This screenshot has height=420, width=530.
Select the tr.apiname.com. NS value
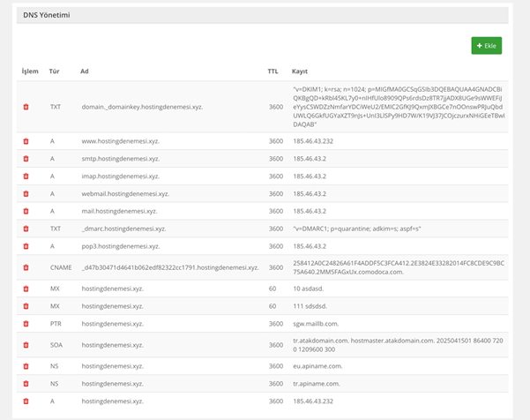(x=317, y=384)
